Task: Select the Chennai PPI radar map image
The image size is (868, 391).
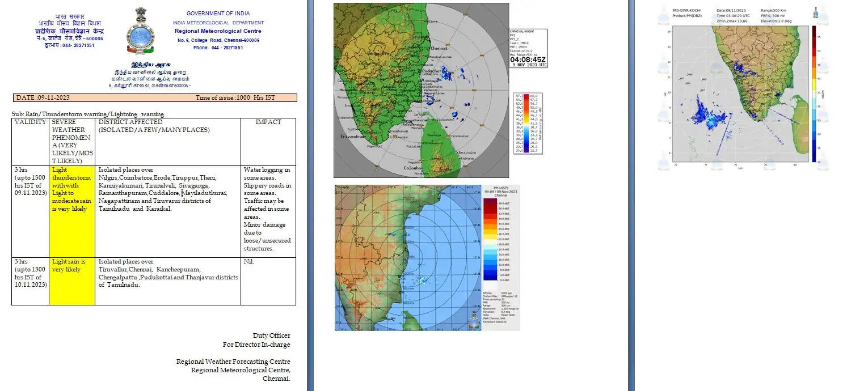Action: tap(407, 258)
